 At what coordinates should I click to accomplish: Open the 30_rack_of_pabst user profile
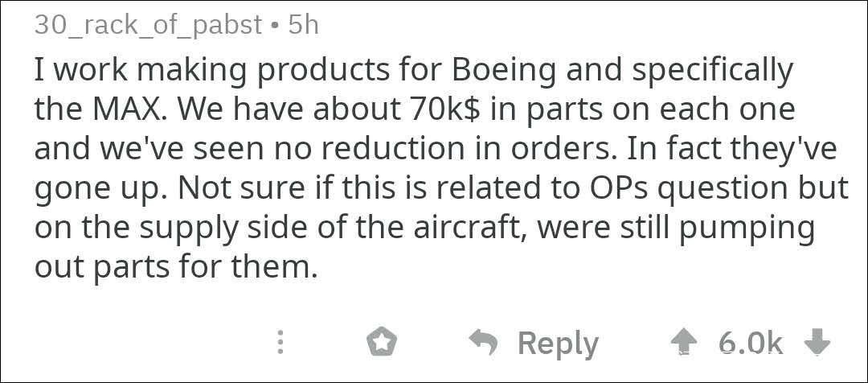pyautogui.click(x=149, y=25)
